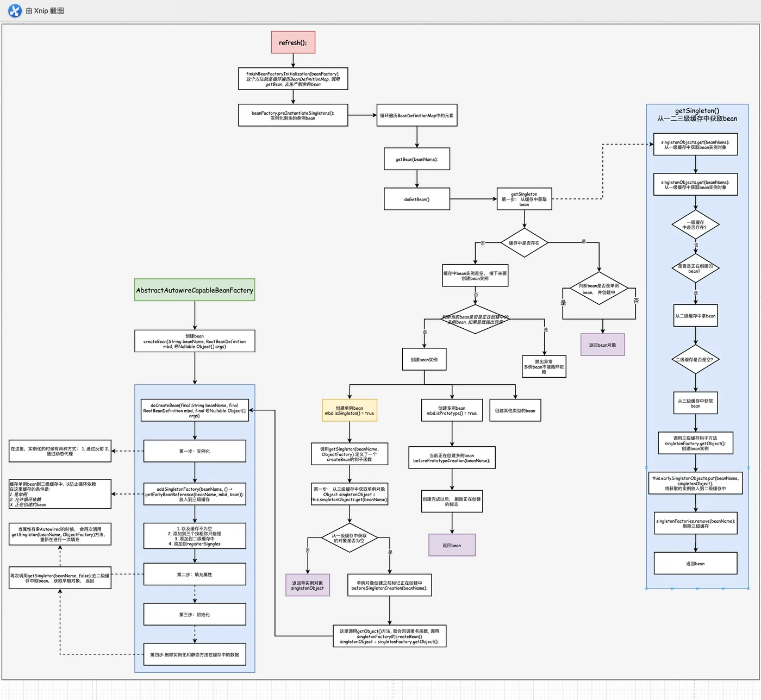Viewport: 761px width, 700px height.
Task: Select the this.earlySingletonObjects.put(beanName...) box
Action: click(x=696, y=483)
